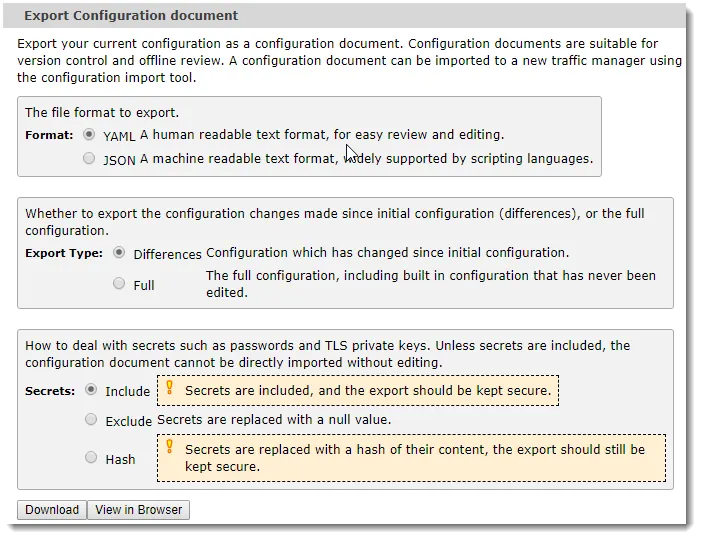The width and height of the screenshot is (701, 539).
Task: Click warning icon in Hash secrets notice
Action: [169, 446]
